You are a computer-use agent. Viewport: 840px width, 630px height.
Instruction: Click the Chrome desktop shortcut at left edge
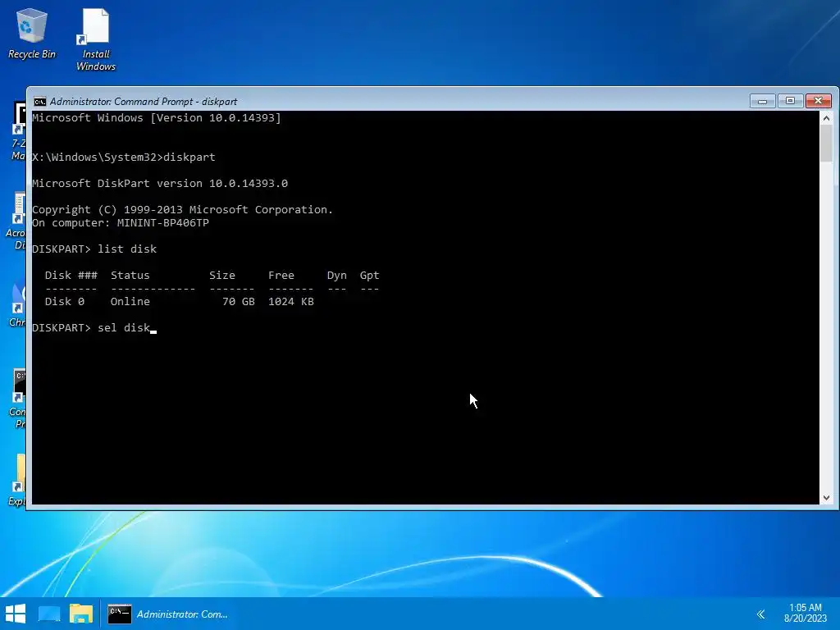(x=17, y=305)
